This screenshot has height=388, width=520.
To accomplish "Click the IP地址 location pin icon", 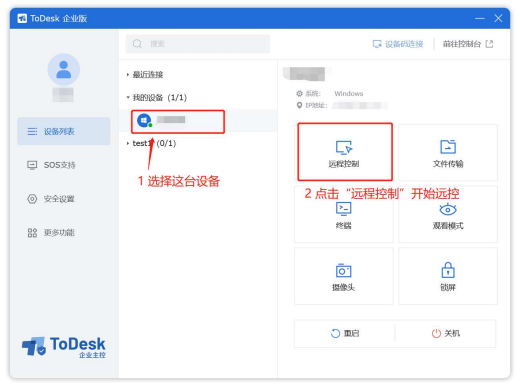I will click(299, 105).
